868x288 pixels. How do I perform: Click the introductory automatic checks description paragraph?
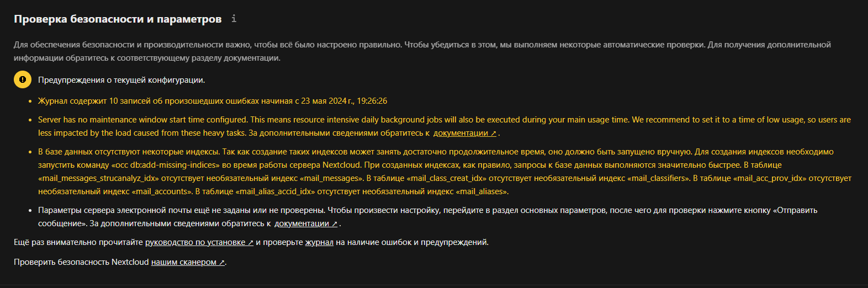click(422, 51)
